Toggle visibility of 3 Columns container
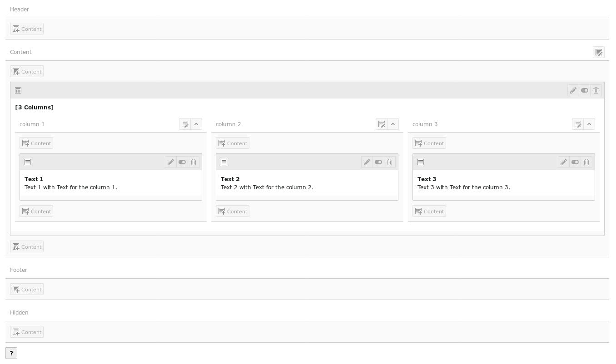The height and width of the screenshot is (364, 616). [x=585, y=90]
